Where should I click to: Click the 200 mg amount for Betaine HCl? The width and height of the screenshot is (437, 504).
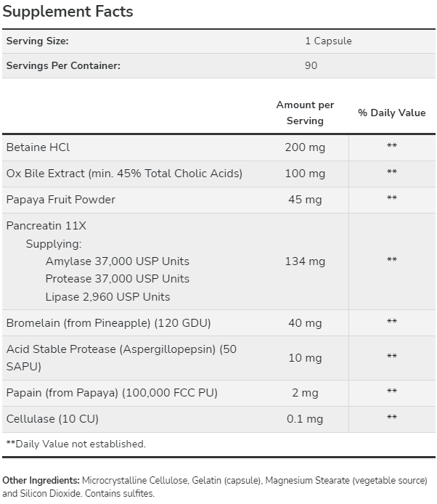pos(305,147)
